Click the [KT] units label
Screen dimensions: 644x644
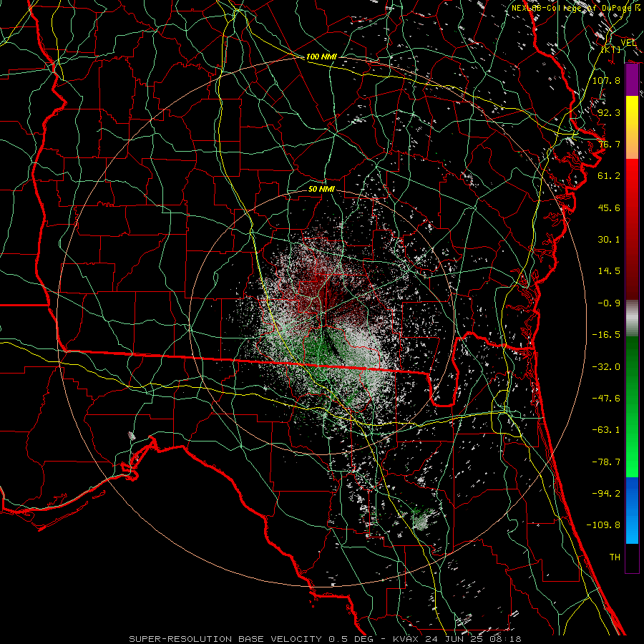(611, 49)
